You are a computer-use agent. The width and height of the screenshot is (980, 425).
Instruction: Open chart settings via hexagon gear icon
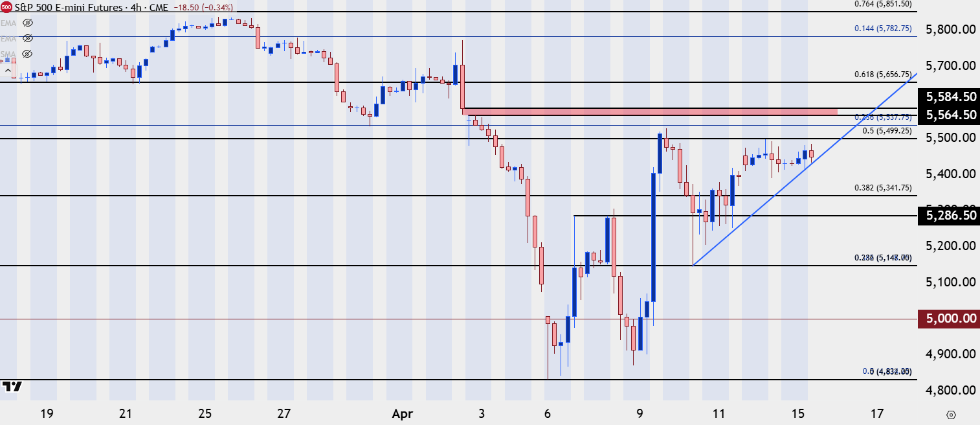coord(951,415)
